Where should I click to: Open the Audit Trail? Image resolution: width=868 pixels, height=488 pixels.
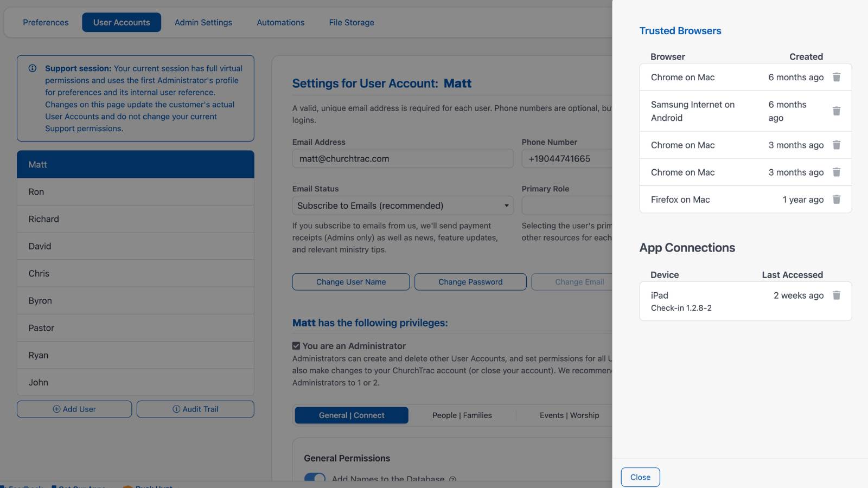195,409
